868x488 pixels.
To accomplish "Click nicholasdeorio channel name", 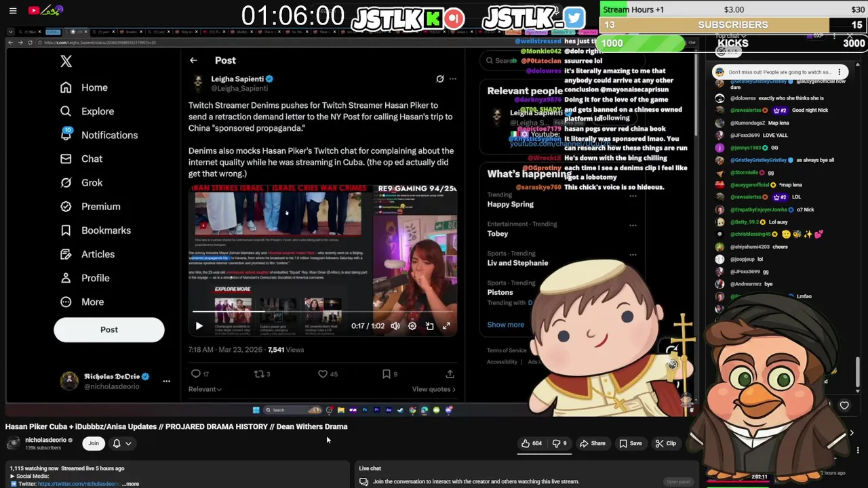I will pos(45,440).
